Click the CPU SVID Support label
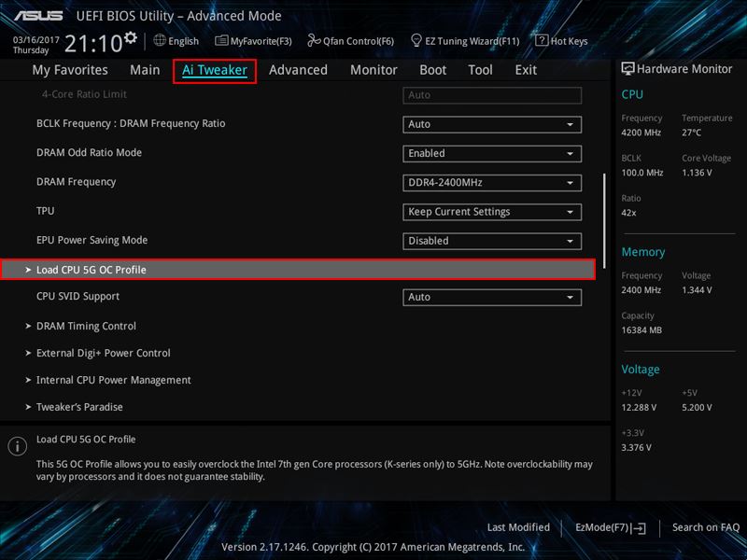The height and width of the screenshot is (560, 747). (78, 296)
